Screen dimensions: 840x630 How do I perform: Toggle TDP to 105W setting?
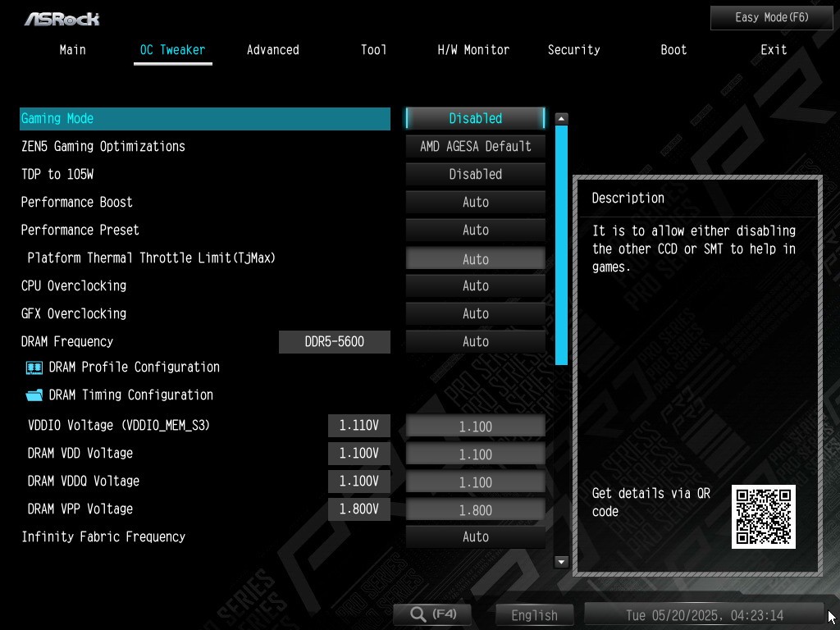(476, 174)
